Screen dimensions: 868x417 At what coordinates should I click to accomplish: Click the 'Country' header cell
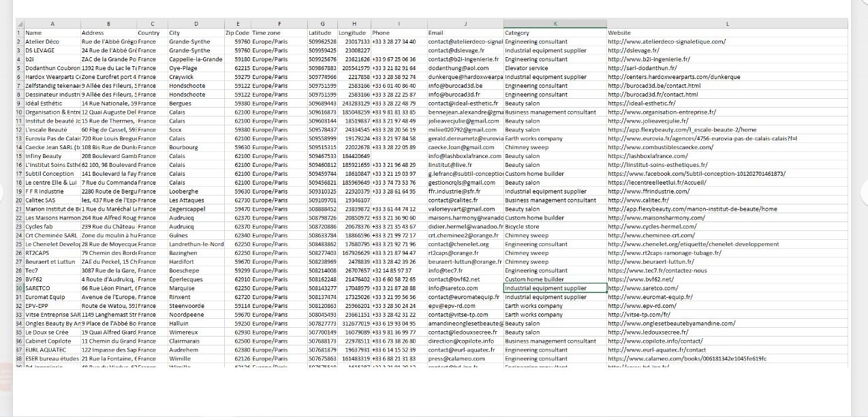pyautogui.click(x=152, y=33)
